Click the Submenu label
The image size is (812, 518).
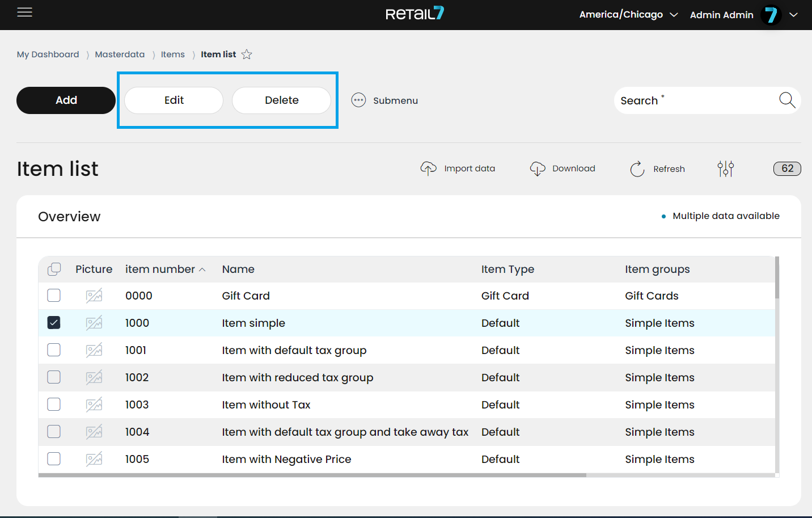[395, 100]
